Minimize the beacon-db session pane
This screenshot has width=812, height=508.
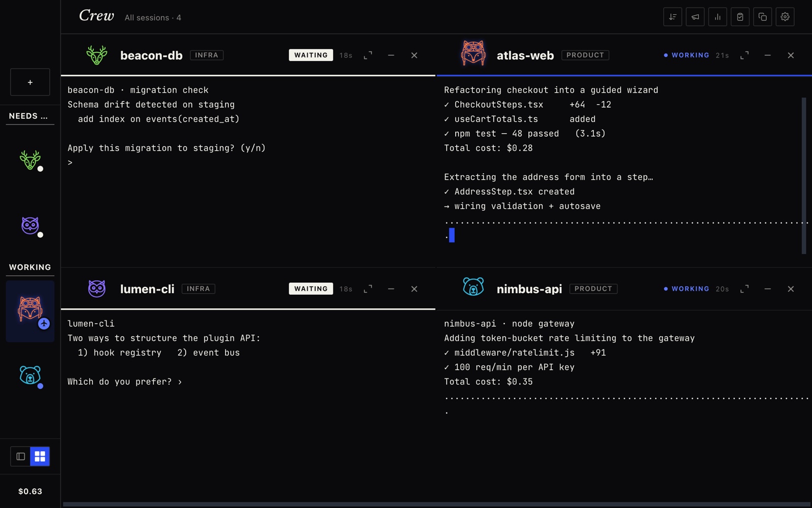coord(391,55)
